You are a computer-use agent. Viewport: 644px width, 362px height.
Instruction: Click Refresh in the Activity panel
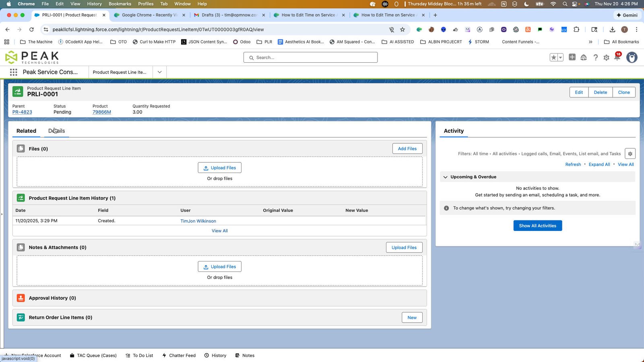(x=573, y=165)
